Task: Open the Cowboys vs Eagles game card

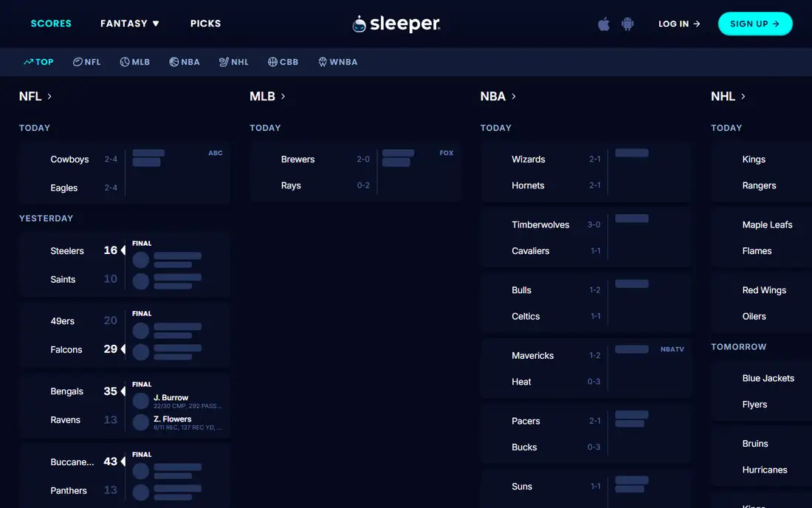Action: click(125, 173)
